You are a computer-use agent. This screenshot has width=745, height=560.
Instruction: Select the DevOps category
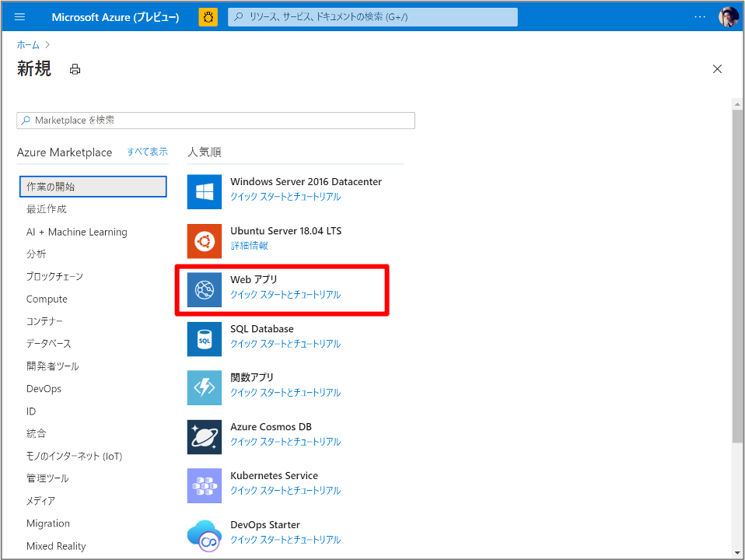click(44, 389)
